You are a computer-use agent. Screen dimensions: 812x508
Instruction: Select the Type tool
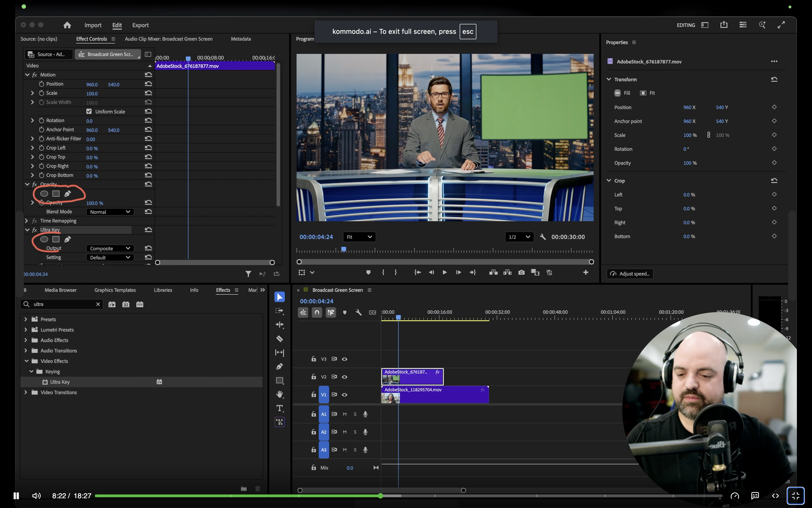click(279, 408)
